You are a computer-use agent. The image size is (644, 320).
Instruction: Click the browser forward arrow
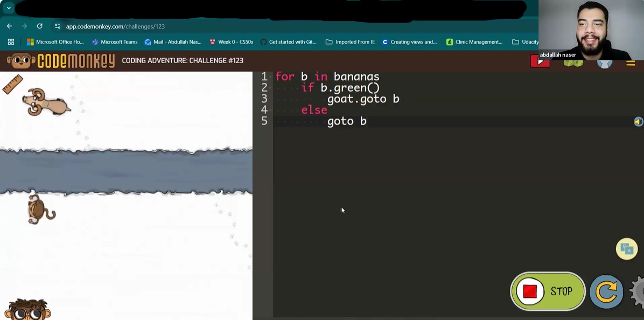(24, 26)
